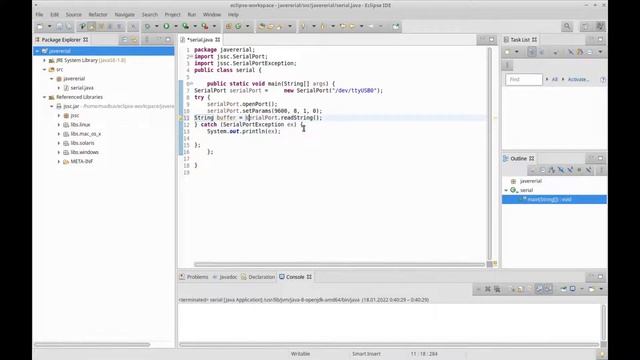Click the New Task icon in Task List
Viewport: 640px width, 360px height.
click(x=507, y=52)
